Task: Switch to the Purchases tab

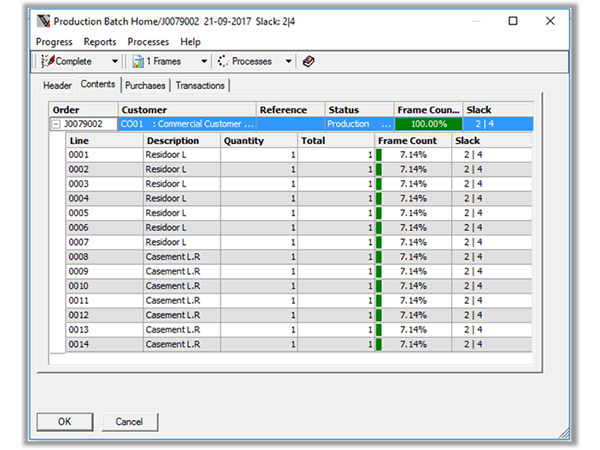Action: click(x=145, y=86)
